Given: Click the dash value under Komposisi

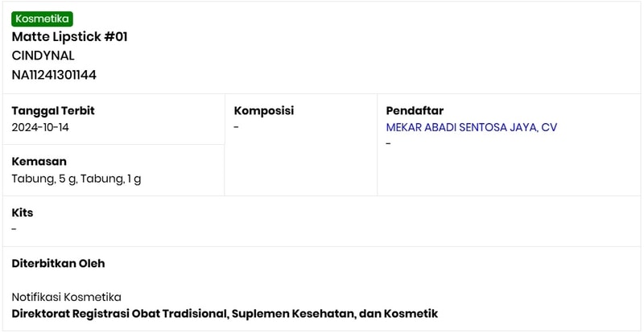Looking at the screenshot, I should point(237,127).
